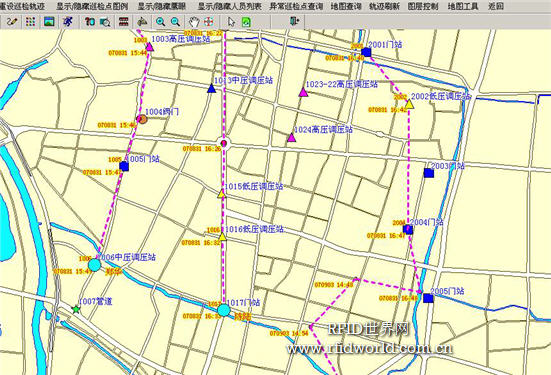Click the 2005门站 blue square marker
Screen dimensions: 551x375
(428, 298)
